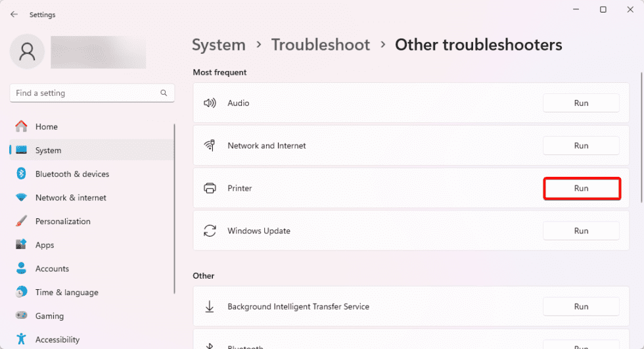Run the Printer troubleshooter
The width and height of the screenshot is (644, 349).
(581, 189)
